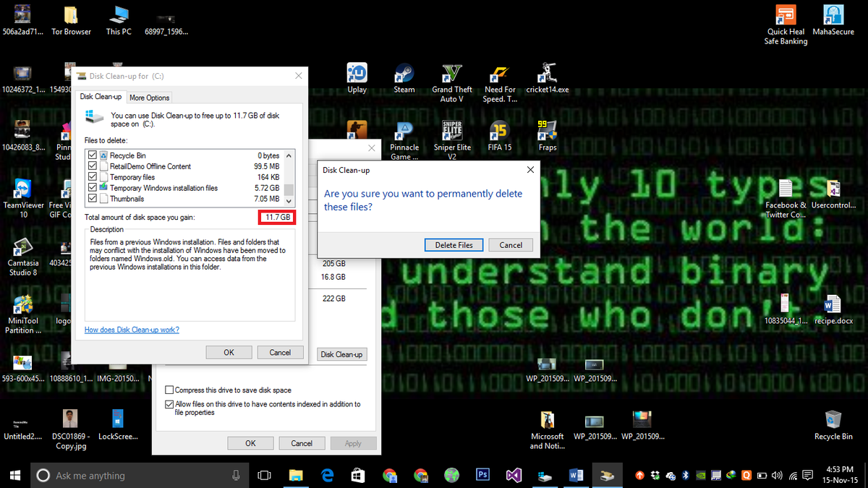The height and width of the screenshot is (488, 868).
Task: Open the Bluetooth icon in system tray
Action: point(685,476)
